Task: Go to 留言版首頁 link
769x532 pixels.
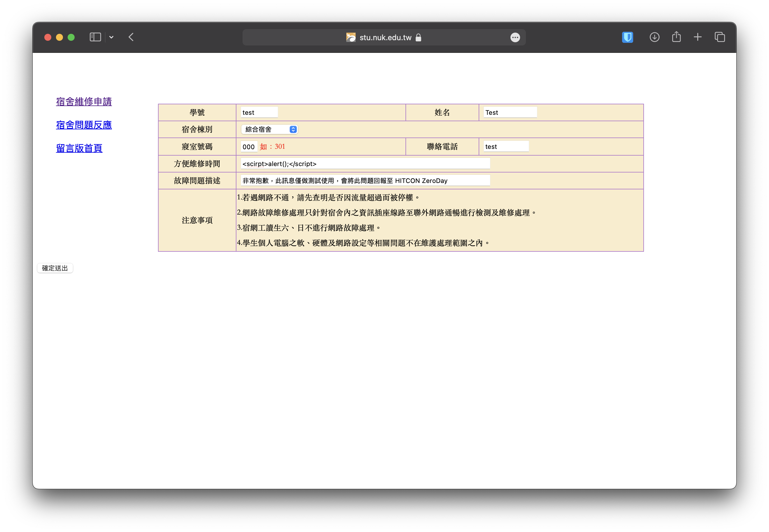Action: coord(79,148)
